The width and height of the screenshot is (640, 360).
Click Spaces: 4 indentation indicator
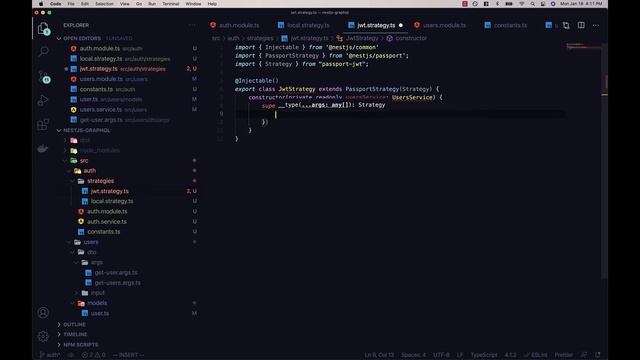(413, 355)
